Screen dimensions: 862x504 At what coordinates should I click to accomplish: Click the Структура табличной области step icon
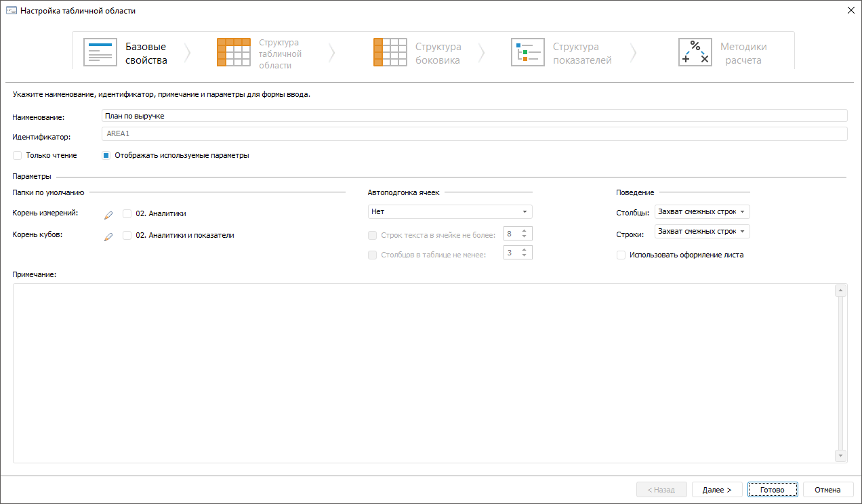coord(234,52)
